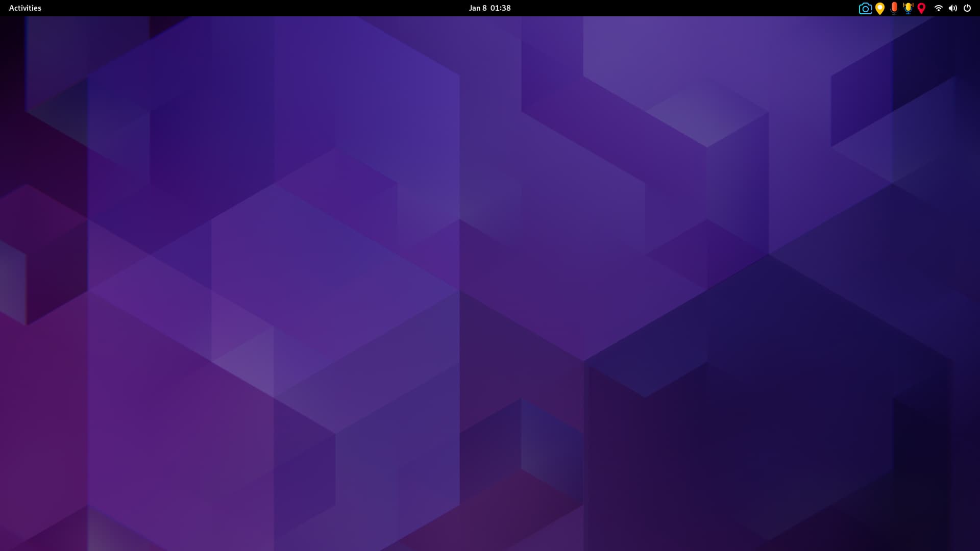Open the Activities overview
This screenshot has width=980, height=551.
pyautogui.click(x=25, y=8)
